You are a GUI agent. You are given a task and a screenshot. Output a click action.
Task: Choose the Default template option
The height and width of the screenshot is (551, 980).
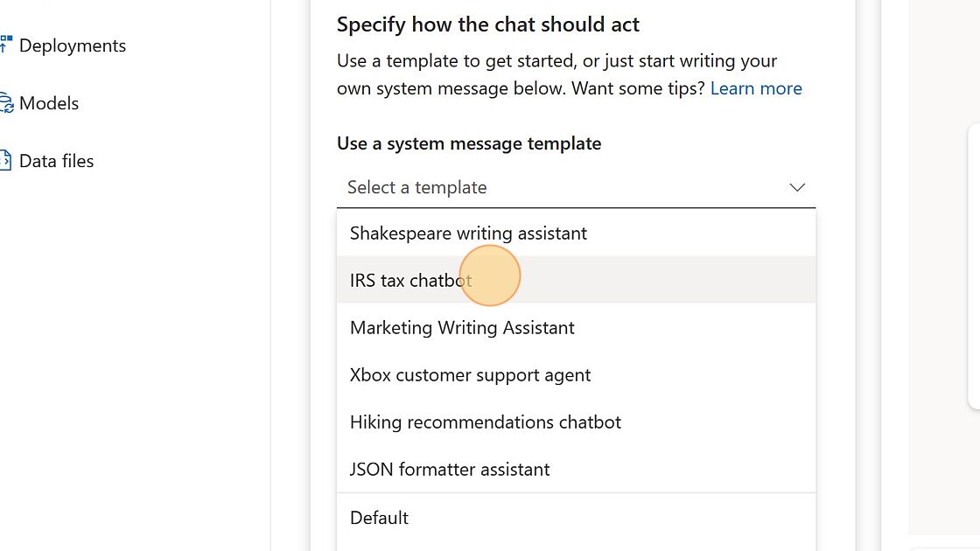point(576,517)
